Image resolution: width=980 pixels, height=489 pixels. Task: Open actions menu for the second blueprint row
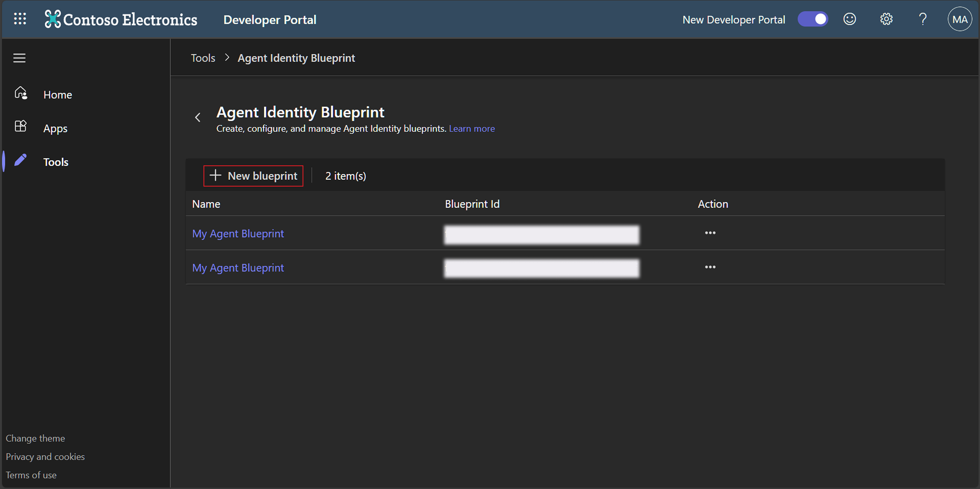710,267
